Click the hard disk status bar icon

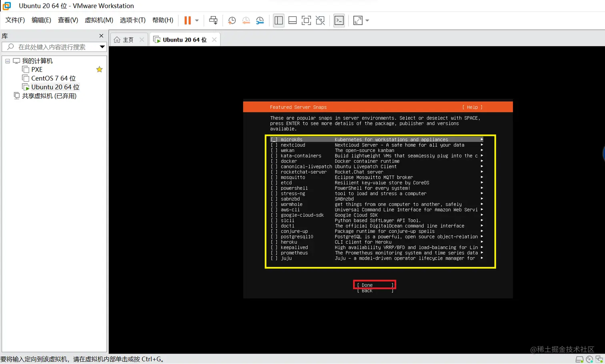pyautogui.click(x=579, y=360)
